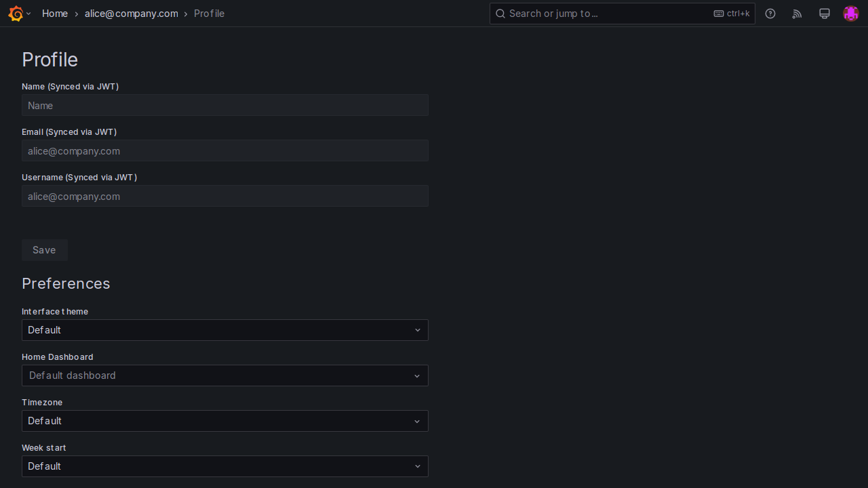
Task: Click the Preferences section heading
Action: [x=66, y=283]
